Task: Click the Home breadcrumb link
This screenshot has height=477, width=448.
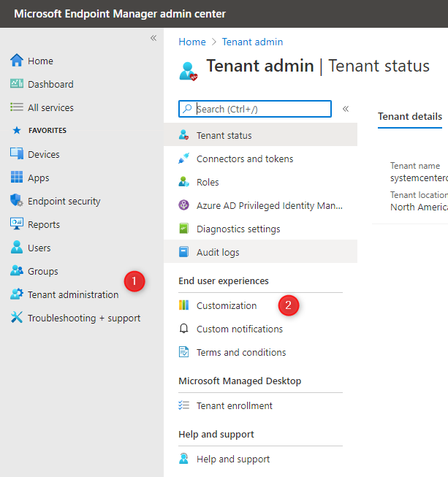Action: (x=192, y=42)
